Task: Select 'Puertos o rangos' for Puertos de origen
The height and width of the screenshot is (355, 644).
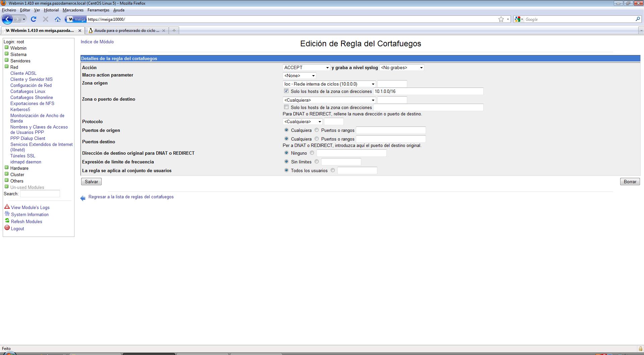Action: click(x=316, y=130)
